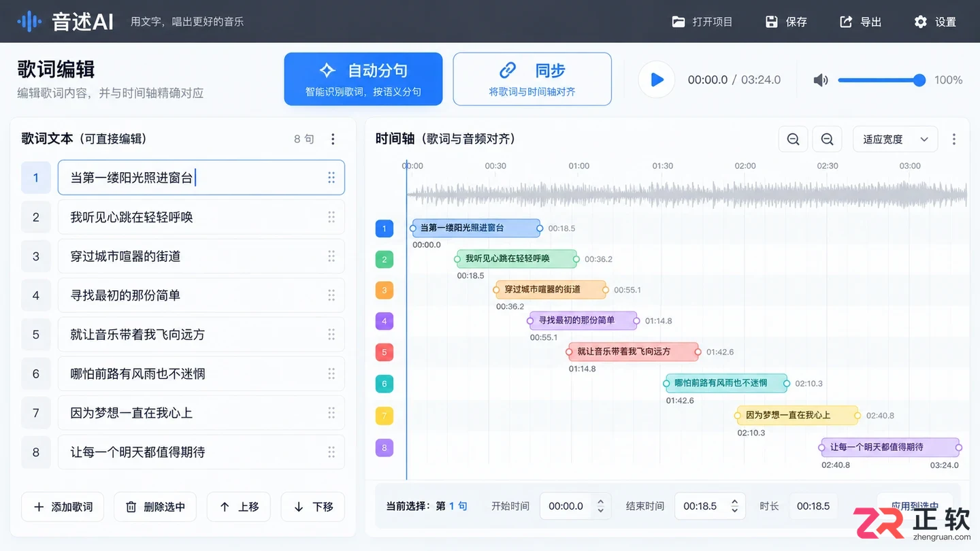
Task: Click the 8 句 count label
Action: (304, 139)
